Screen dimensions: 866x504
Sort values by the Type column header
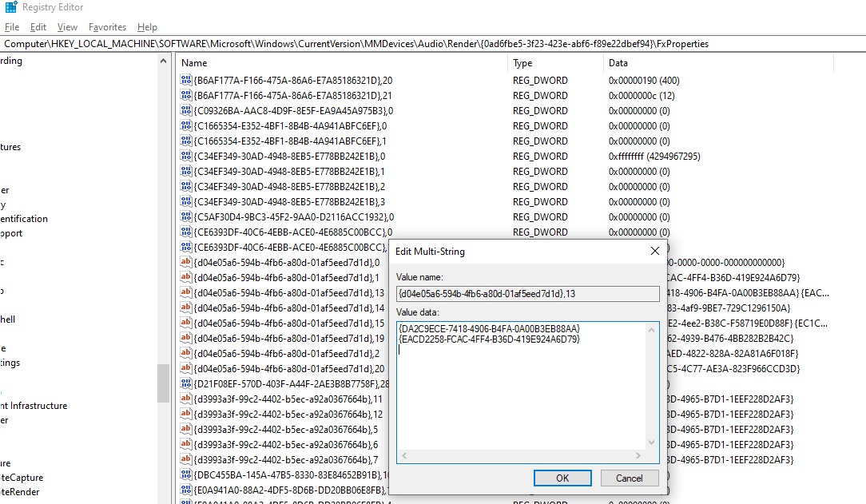(555, 63)
